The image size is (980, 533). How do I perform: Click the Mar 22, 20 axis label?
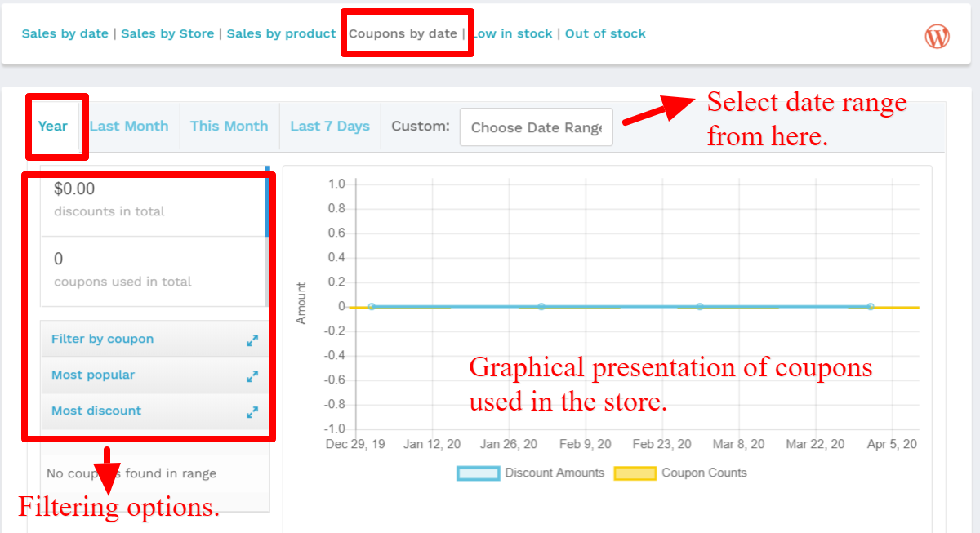click(x=816, y=444)
